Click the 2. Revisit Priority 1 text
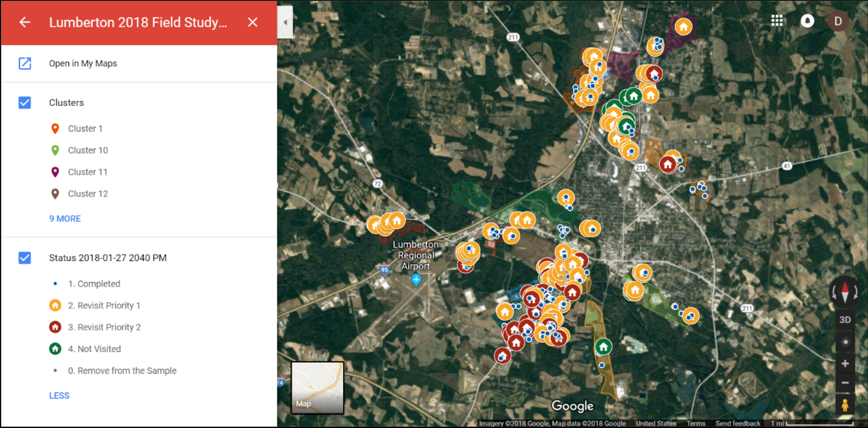The image size is (868, 428). point(104,305)
